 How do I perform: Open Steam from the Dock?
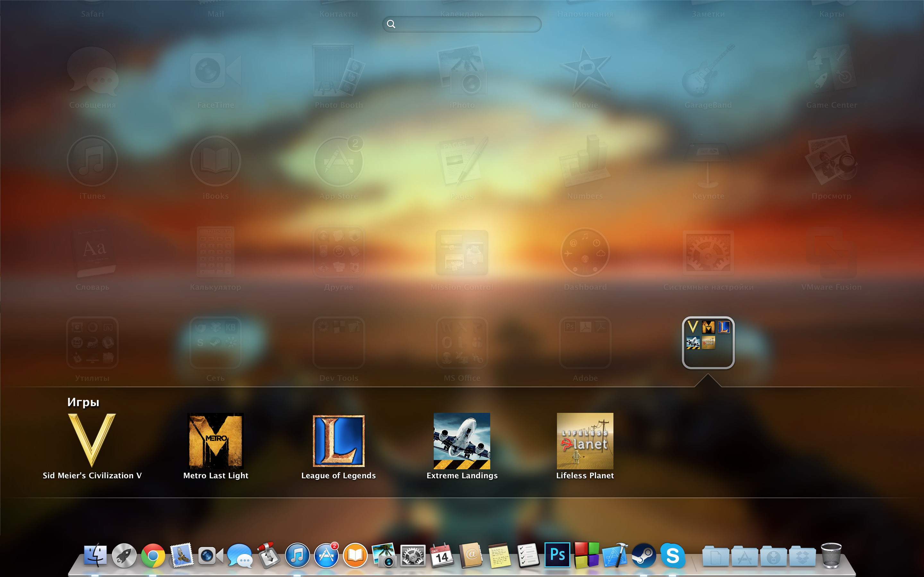pyautogui.click(x=644, y=555)
